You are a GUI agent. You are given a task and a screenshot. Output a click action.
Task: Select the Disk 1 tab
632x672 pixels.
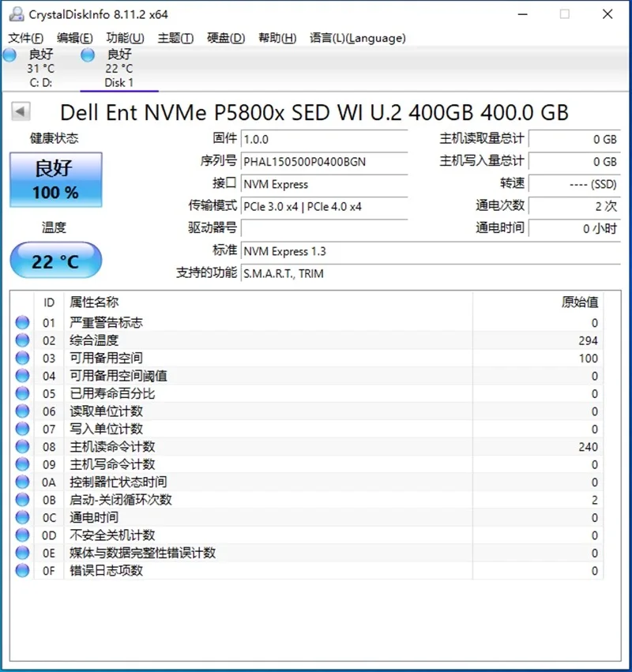click(118, 69)
